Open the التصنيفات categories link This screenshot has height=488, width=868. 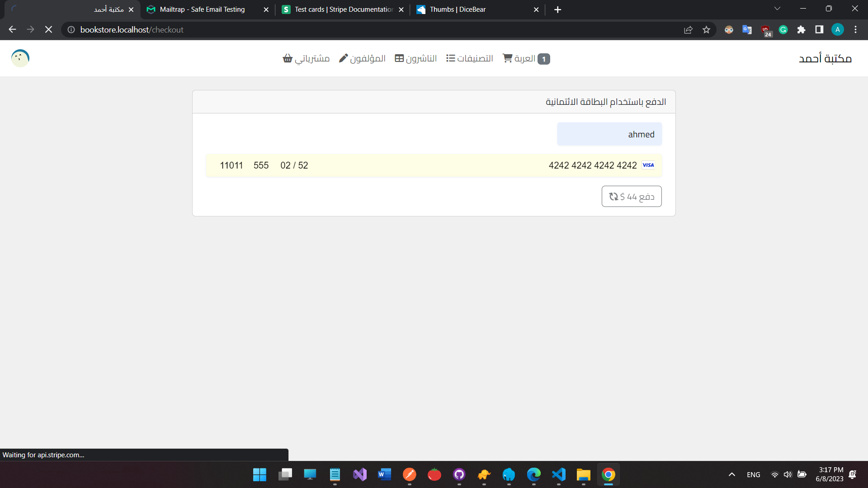pyautogui.click(x=470, y=58)
